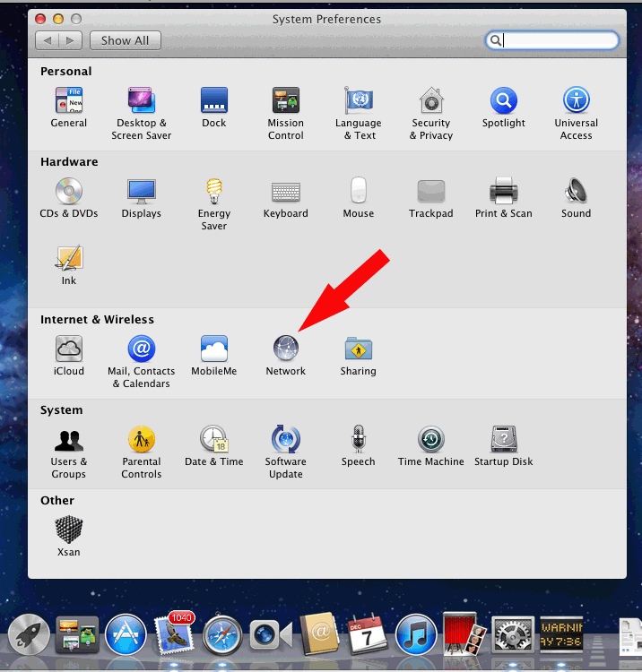Click the yellow minimize window button
642x672 pixels.
[x=58, y=19]
